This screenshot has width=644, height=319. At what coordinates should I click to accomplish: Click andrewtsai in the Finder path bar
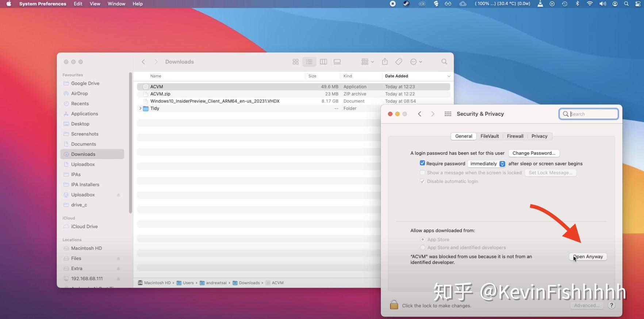(213, 283)
